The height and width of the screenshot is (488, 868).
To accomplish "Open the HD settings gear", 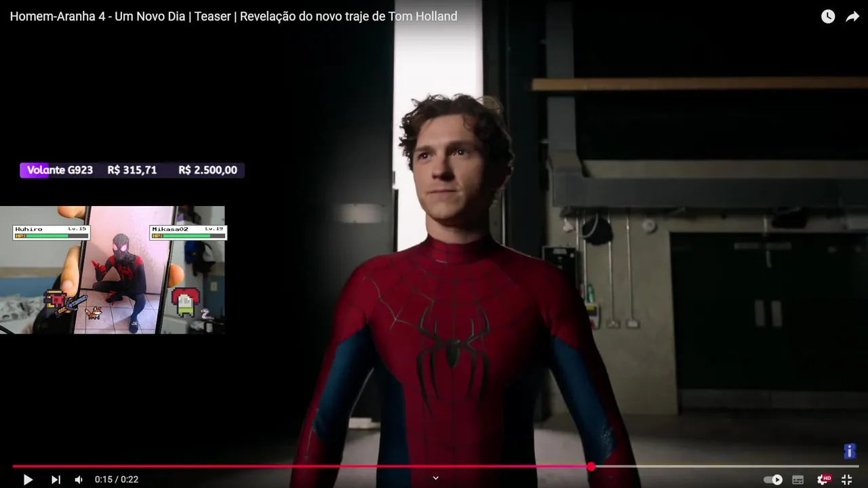I will 824,479.
